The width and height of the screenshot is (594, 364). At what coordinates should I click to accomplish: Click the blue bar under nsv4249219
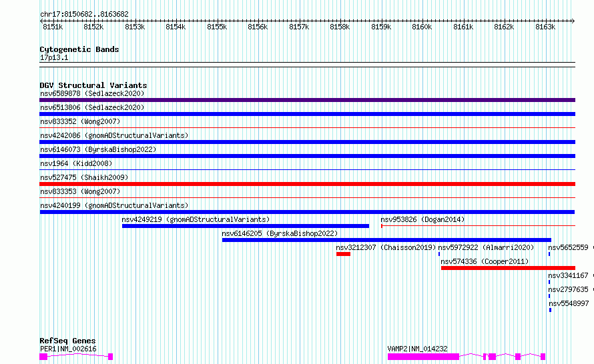pos(246,226)
